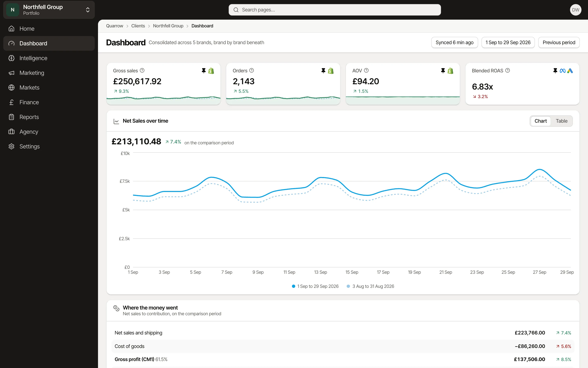Click the Settings gear icon
588x368 pixels.
coord(11,146)
